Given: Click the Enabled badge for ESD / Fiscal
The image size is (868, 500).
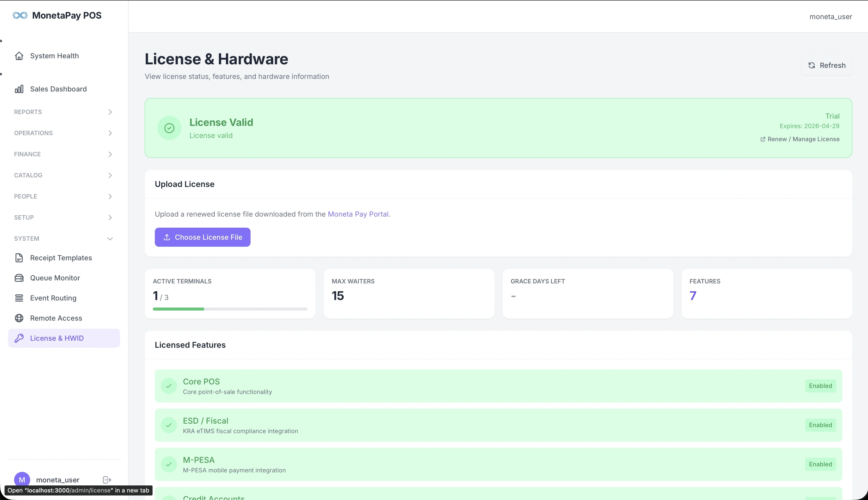Looking at the screenshot, I should (820, 425).
